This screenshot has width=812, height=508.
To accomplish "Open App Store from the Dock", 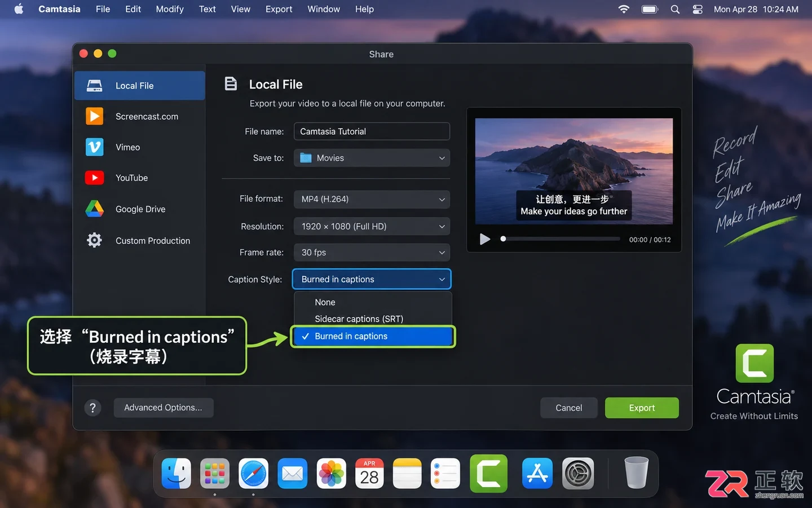I will pyautogui.click(x=537, y=473).
